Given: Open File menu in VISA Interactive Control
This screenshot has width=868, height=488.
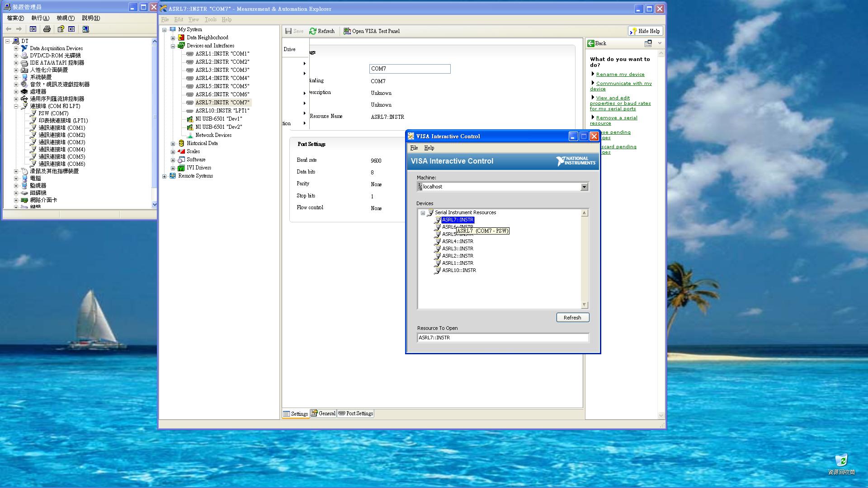Looking at the screenshot, I should 414,148.
